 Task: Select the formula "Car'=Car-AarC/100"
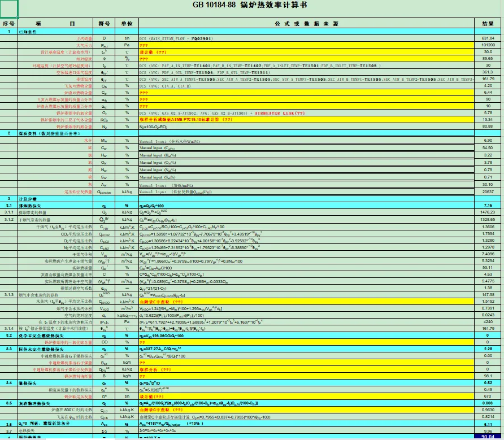coord(306,268)
